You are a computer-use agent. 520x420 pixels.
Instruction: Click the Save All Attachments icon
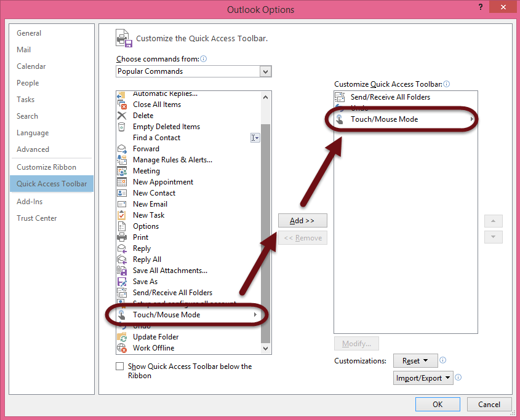122,271
